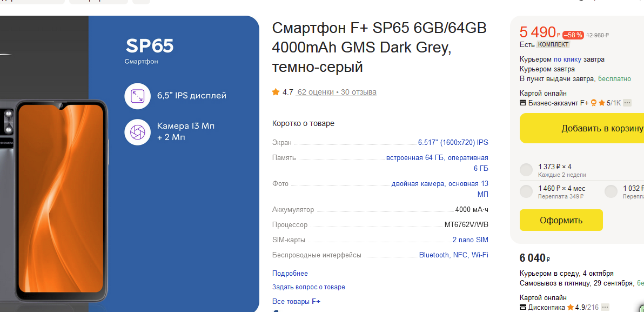
Task: Open the three-dot menu beside Дисконтика rating
Action: tap(605, 307)
